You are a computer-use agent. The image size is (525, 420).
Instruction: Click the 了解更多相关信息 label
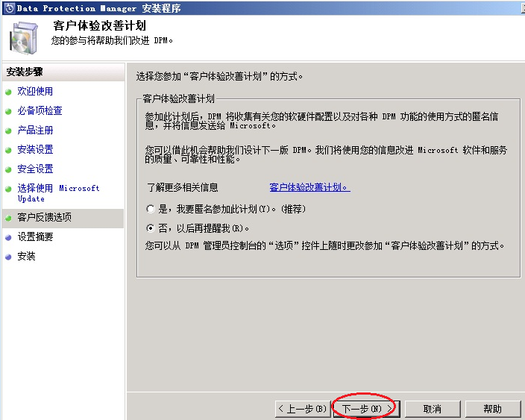click(x=183, y=187)
